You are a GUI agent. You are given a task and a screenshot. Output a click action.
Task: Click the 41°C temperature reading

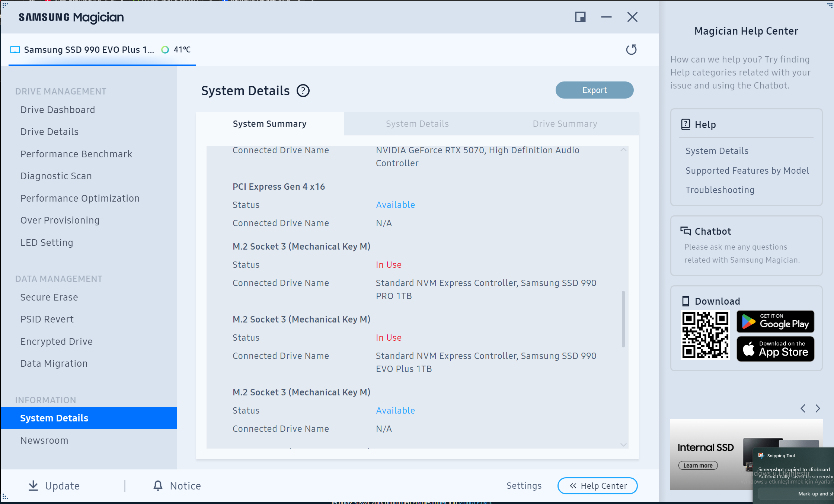[182, 49]
